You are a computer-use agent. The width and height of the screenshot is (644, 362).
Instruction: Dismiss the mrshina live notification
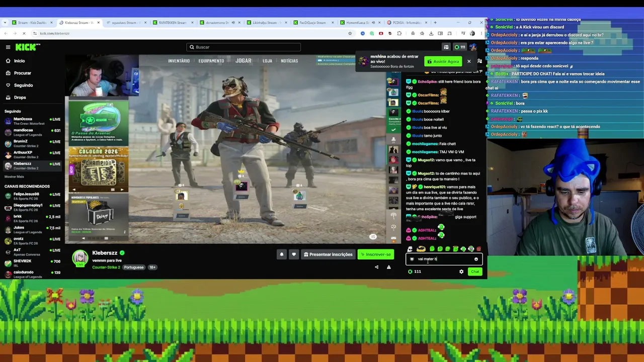(469, 61)
